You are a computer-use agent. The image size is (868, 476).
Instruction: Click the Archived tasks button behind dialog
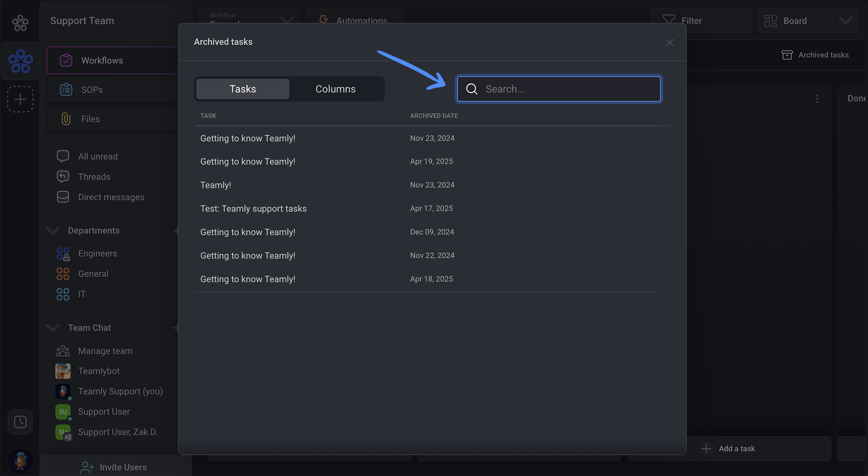pyautogui.click(x=815, y=55)
